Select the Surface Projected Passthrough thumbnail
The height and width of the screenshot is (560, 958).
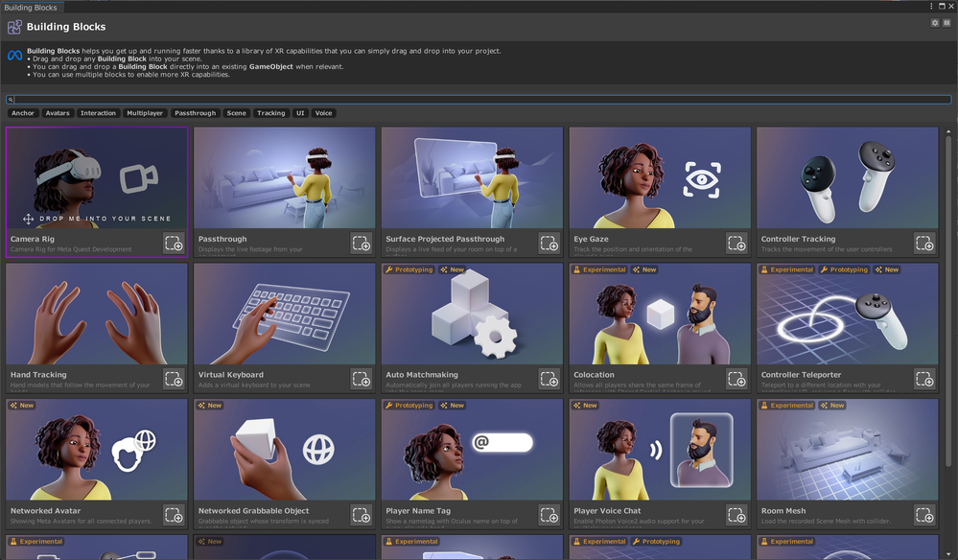click(x=472, y=177)
